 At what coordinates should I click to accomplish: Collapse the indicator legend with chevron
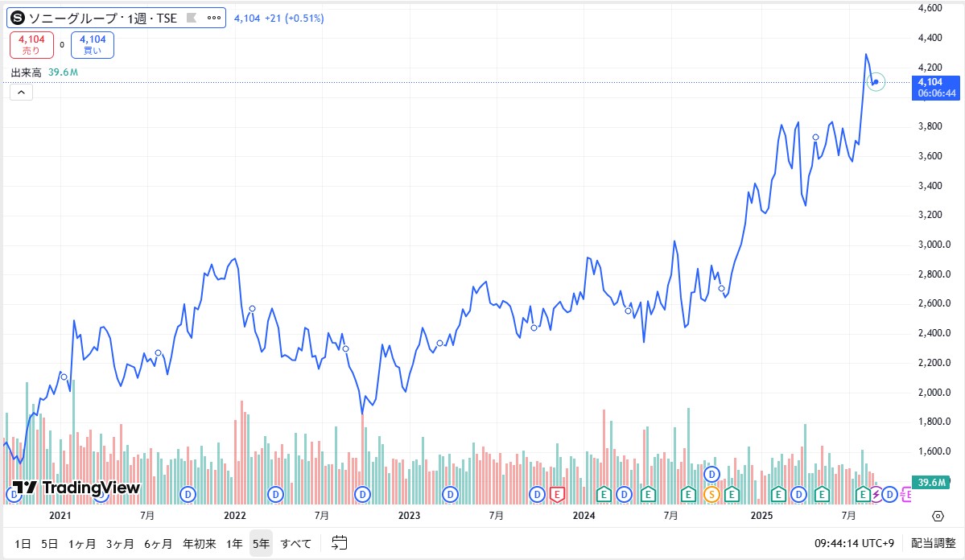click(21, 93)
